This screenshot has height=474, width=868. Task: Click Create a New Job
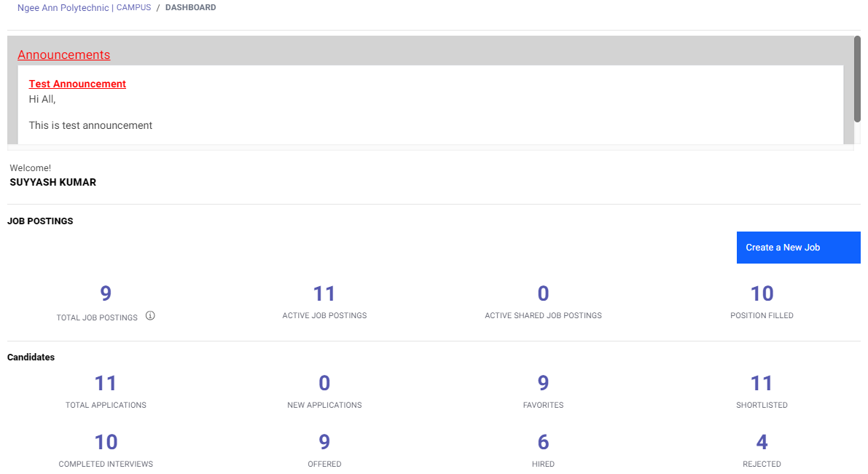797,247
